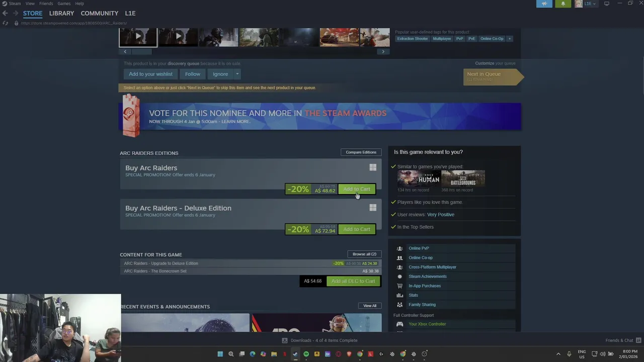
Task: Open the green notifications bell
Action: click(563, 4)
